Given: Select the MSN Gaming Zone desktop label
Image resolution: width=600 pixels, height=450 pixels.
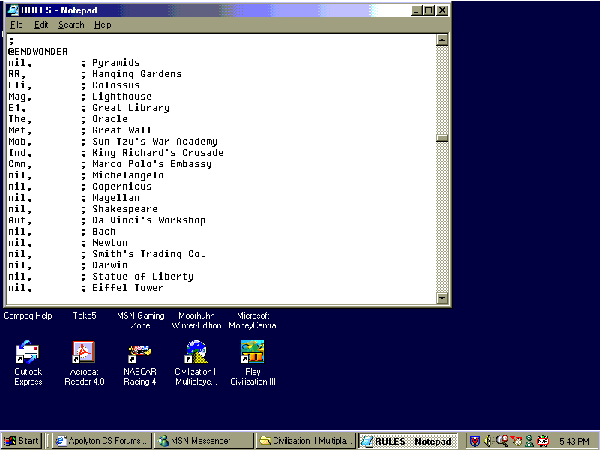Looking at the screenshot, I should pos(140,321).
